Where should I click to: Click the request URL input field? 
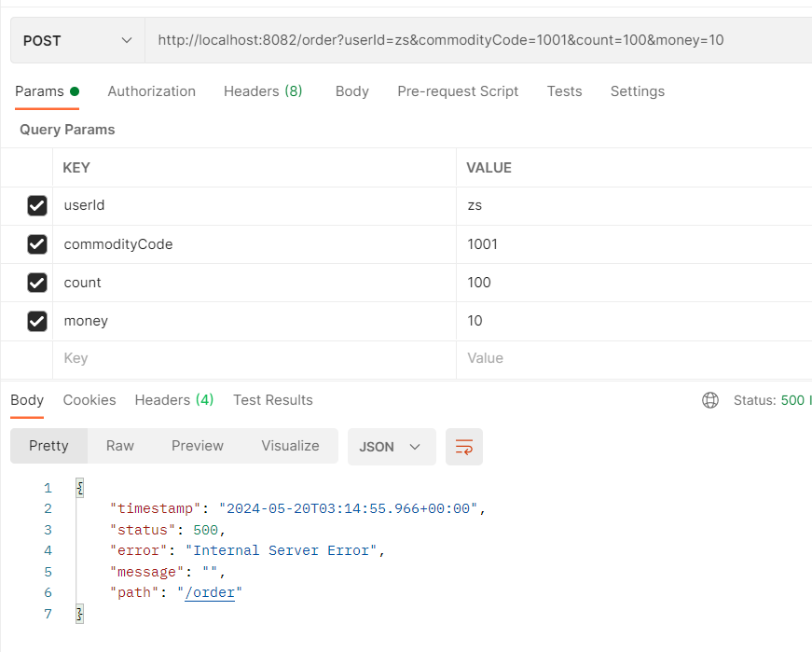tap(466, 41)
